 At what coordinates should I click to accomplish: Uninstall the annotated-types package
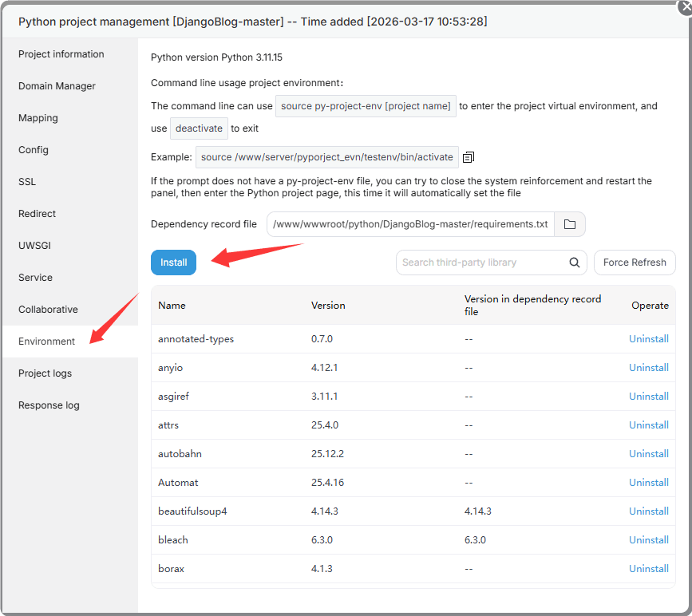[648, 339]
